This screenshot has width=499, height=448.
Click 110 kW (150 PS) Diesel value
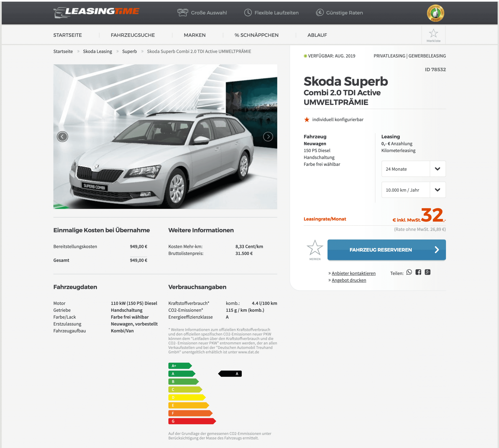134,303
